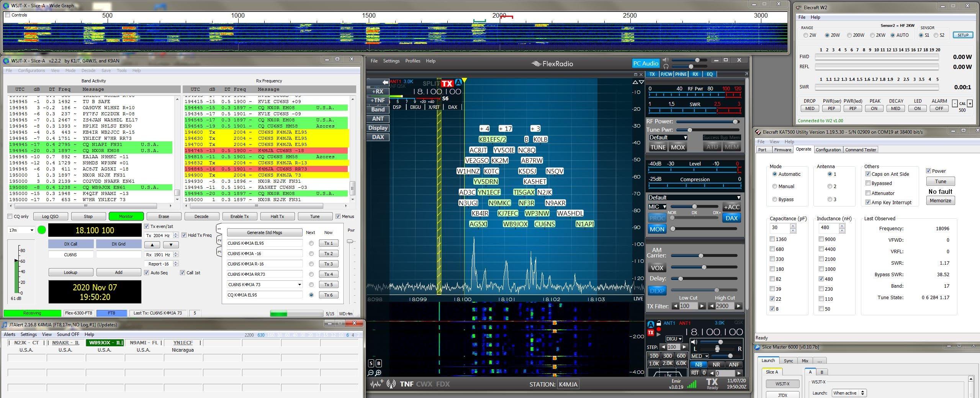Click the WB9JOX callsign entry in JTAlert
Viewport: 980px width, 398px height.
pyautogui.click(x=104, y=343)
